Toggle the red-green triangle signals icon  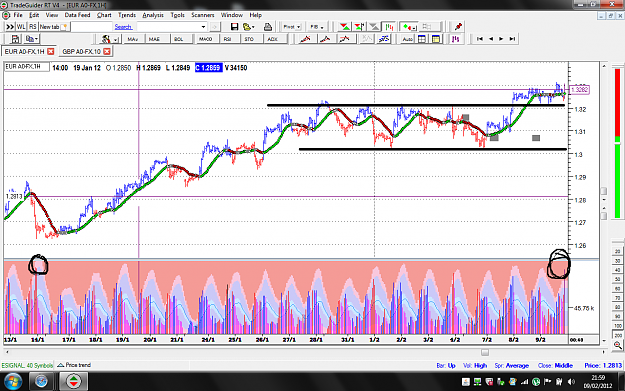(344, 27)
